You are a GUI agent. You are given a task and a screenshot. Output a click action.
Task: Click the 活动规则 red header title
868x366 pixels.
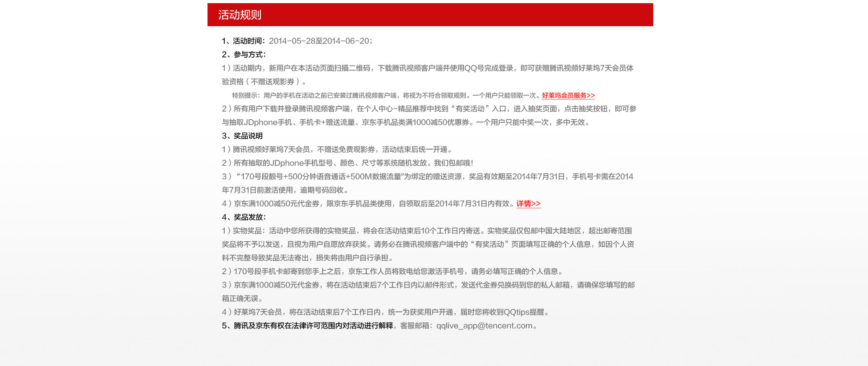240,15
